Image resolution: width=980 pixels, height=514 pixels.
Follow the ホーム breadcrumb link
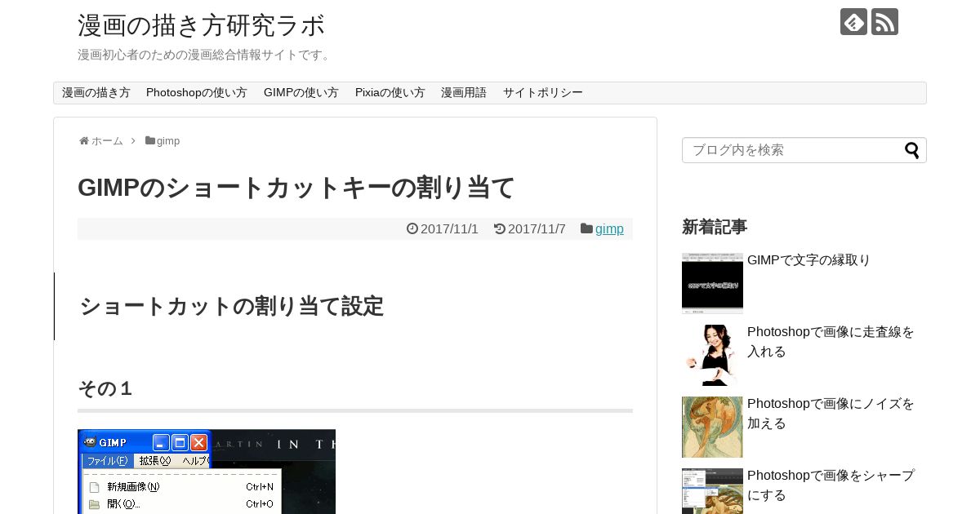107,141
